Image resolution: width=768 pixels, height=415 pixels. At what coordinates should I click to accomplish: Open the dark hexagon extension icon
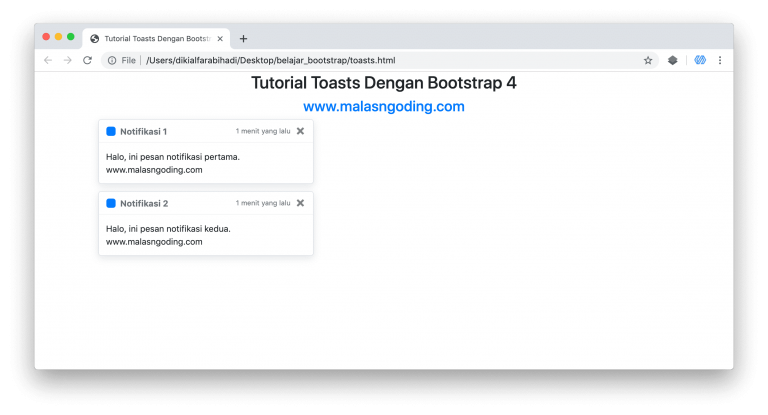(672, 60)
